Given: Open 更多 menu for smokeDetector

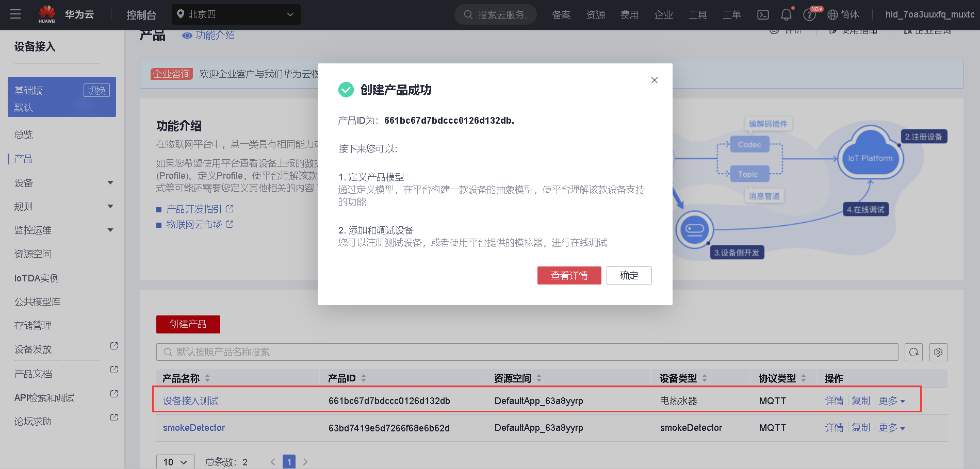Looking at the screenshot, I should point(892,428).
